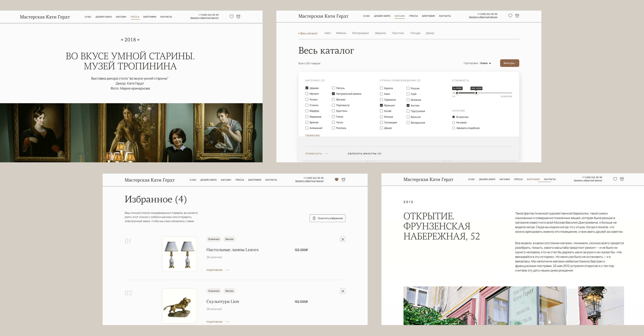Switch to the Свет catalog category
This screenshot has height=336, width=644.
point(327,33)
